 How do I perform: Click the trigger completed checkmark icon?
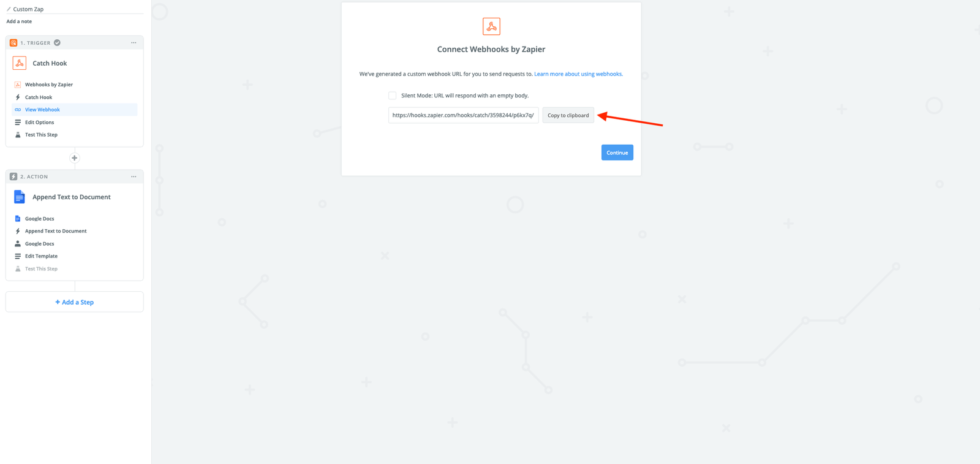[x=57, y=43]
